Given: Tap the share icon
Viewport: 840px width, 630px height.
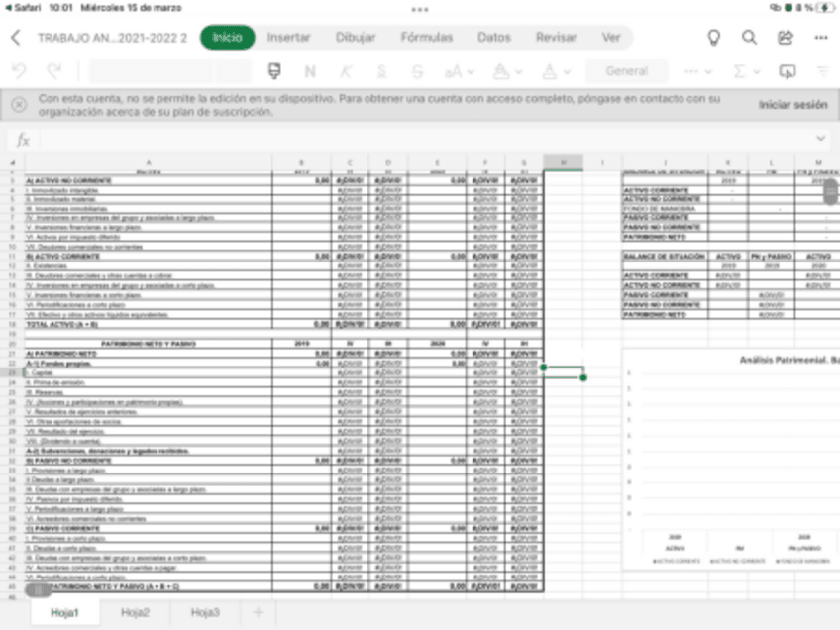Looking at the screenshot, I should (786, 38).
